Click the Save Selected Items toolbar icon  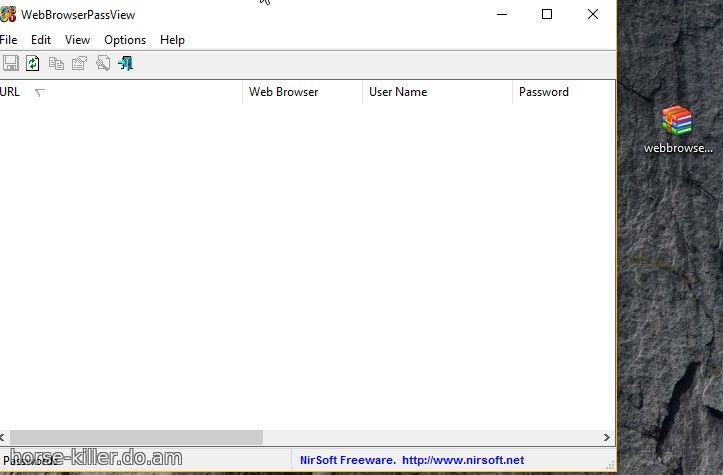click(11, 63)
